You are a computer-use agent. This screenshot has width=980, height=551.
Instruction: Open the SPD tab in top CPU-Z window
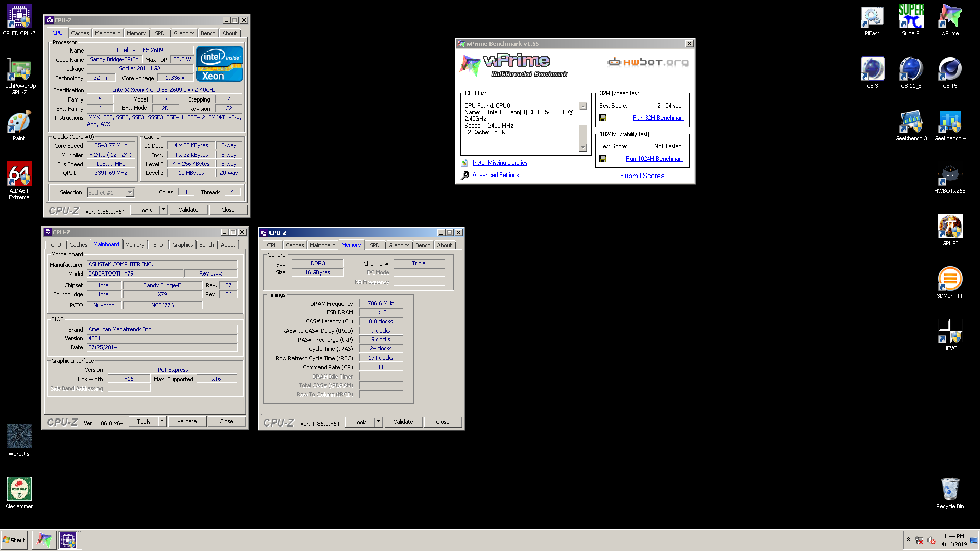click(160, 33)
